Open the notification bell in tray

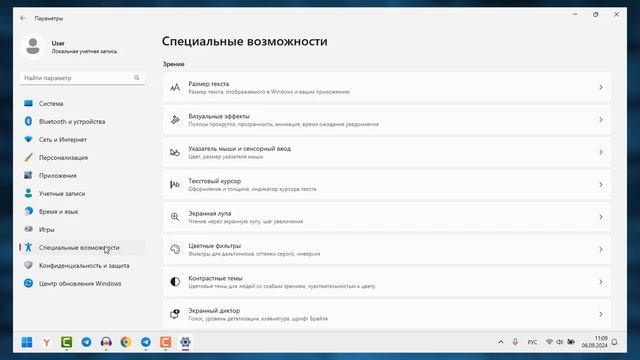(615, 342)
